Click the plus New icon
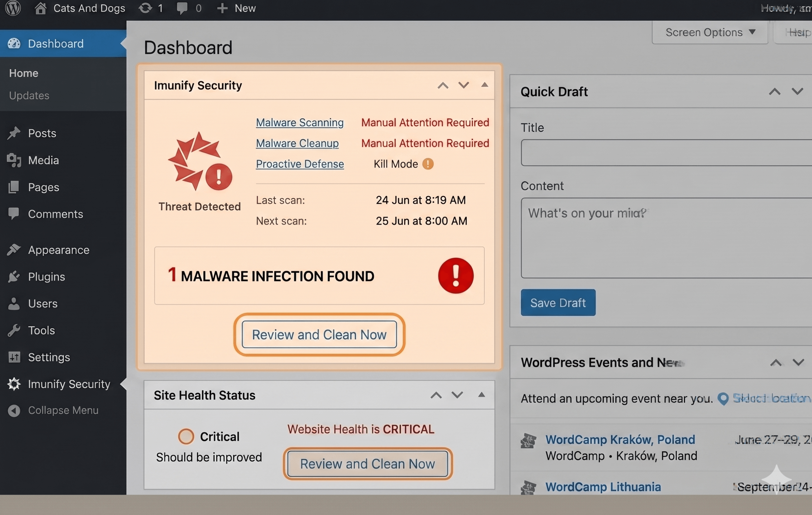Image resolution: width=812 pixels, height=515 pixels. (x=222, y=8)
